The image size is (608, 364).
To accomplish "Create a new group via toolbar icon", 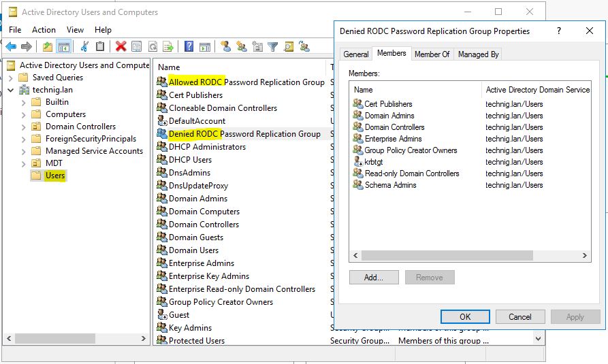I will 242,47.
